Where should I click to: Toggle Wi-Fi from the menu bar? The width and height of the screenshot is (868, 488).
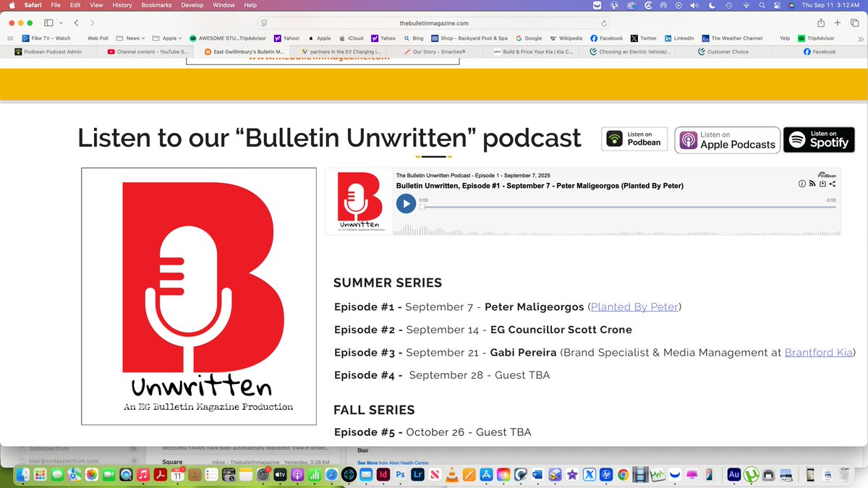point(746,5)
